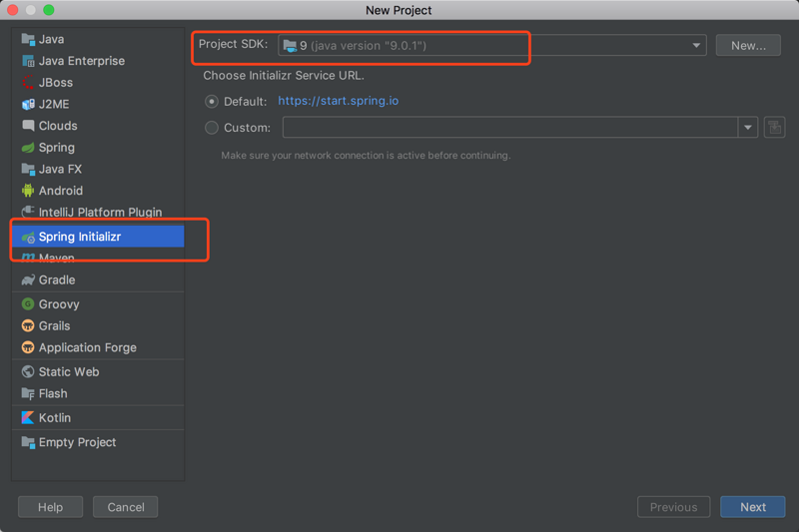Open the https://start.spring.io link
The image size is (799, 532).
[x=338, y=101]
